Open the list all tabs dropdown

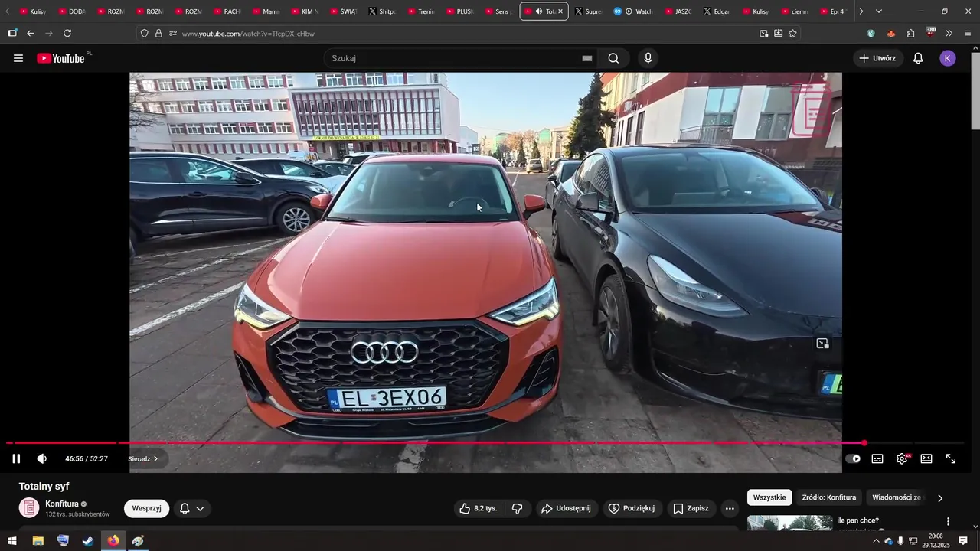(878, 11)
